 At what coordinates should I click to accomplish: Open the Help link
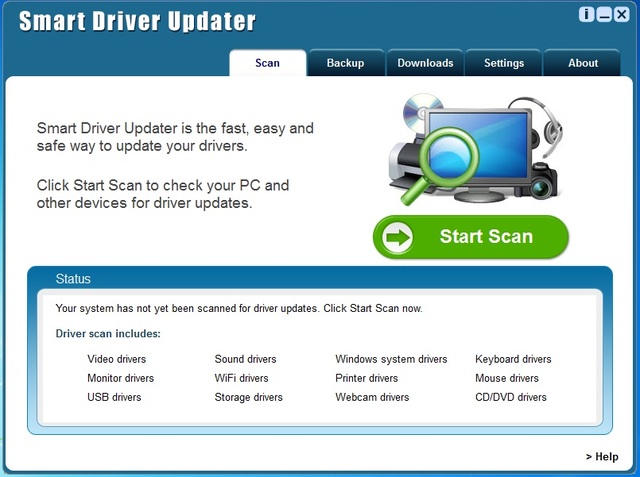[602, 457]
